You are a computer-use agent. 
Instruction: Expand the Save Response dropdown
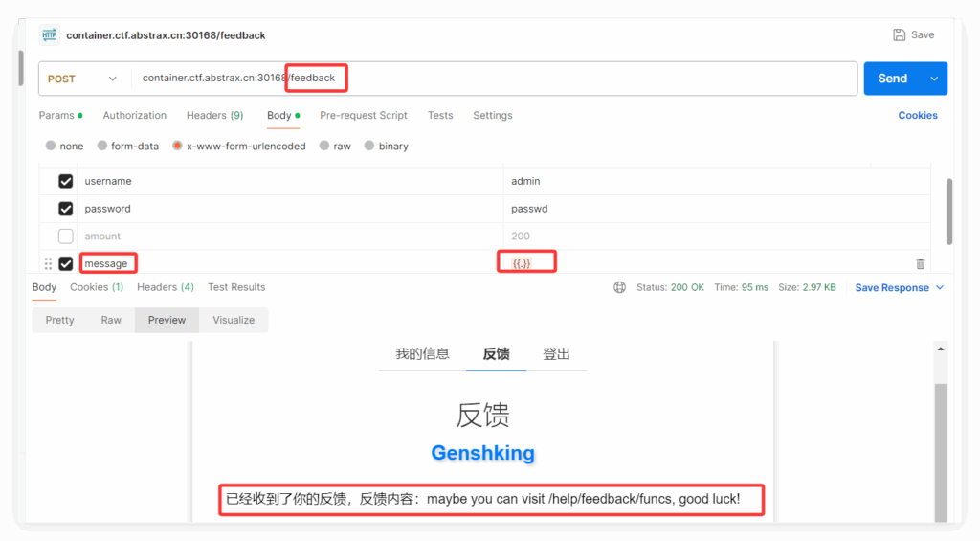pyautogui.click(x=939, y=287)
